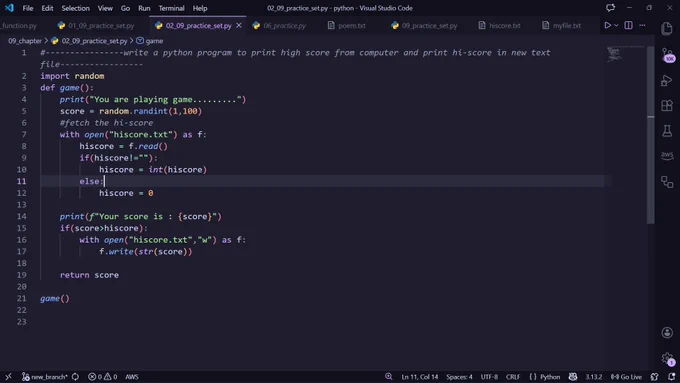Click the vertical editor scrollbar
The image size is (680, 383).
click(x=651, y=135)
